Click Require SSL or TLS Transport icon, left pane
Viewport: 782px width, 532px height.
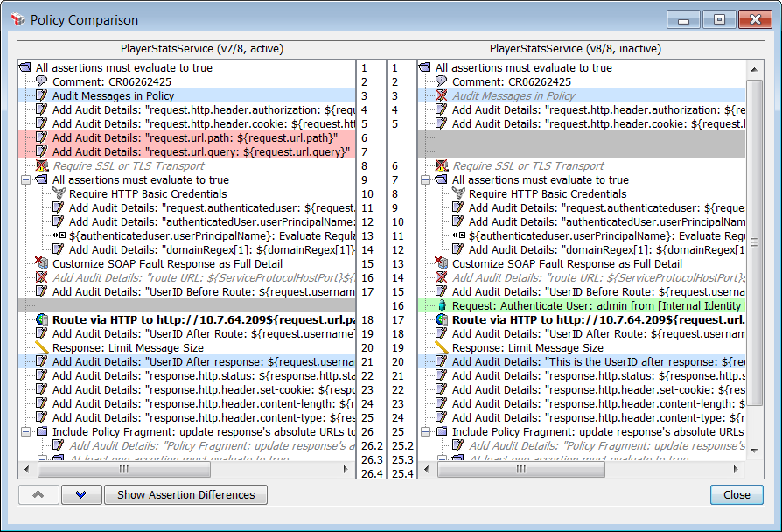pyautogui.click(x=41, y=166)
